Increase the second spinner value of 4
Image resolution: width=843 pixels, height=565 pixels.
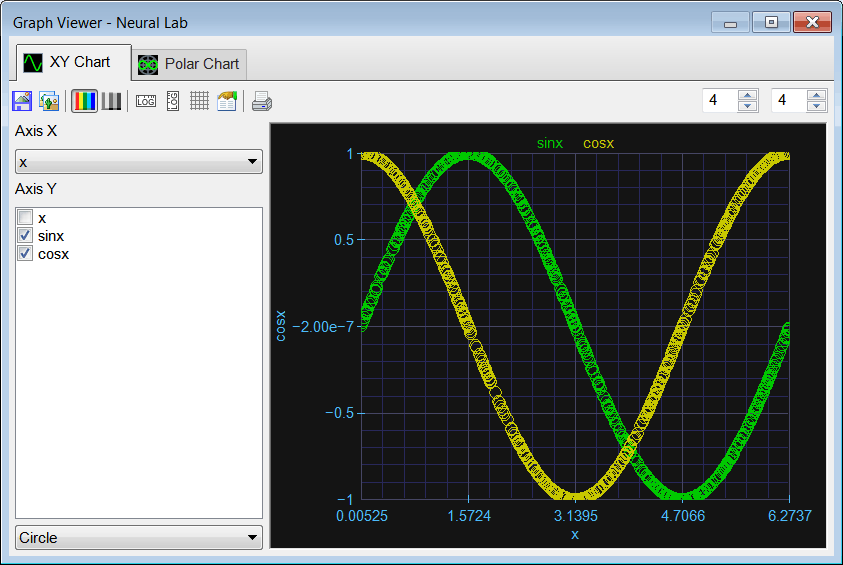(817, 95)
